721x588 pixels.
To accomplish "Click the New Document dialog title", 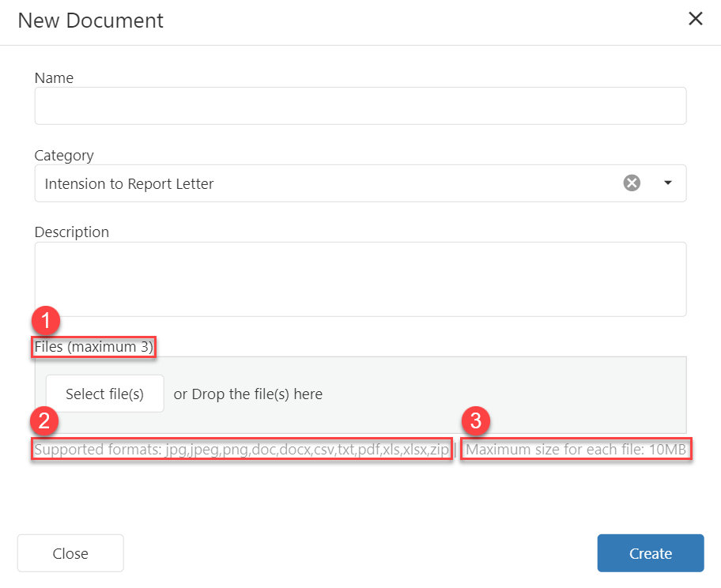I will coord(90,21).
